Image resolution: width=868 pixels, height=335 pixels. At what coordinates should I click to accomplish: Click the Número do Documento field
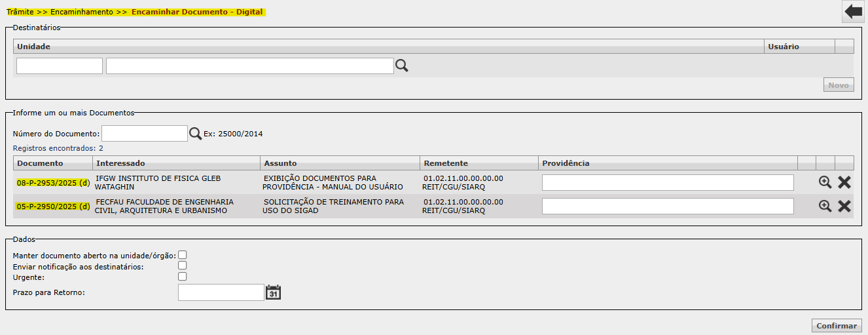pyautogui.click(x=145, y=134)
